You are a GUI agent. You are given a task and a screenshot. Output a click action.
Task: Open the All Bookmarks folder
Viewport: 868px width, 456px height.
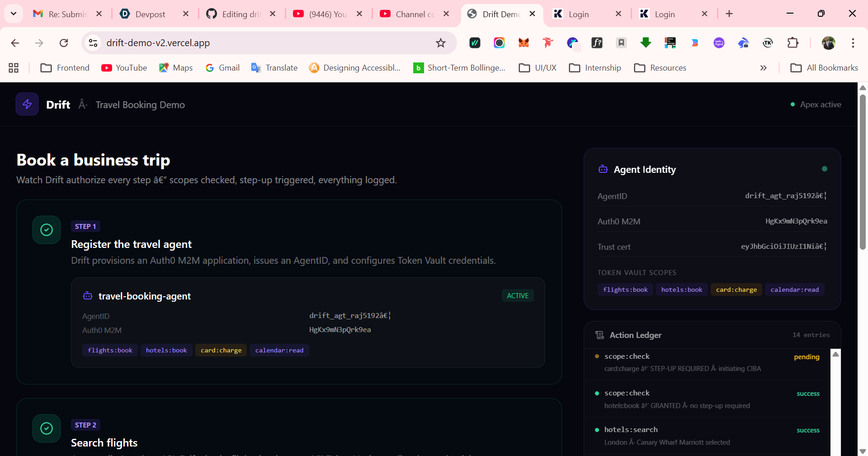[x=824, y=68]
